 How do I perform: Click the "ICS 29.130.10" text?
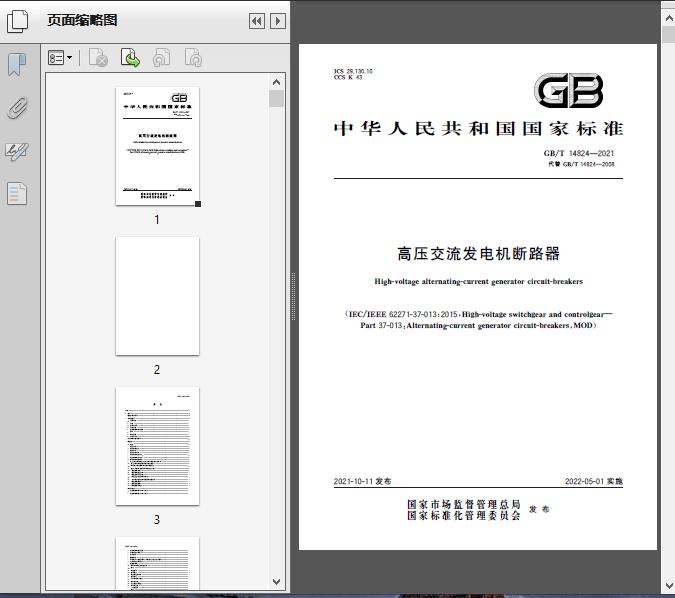(x=353, y=71)
